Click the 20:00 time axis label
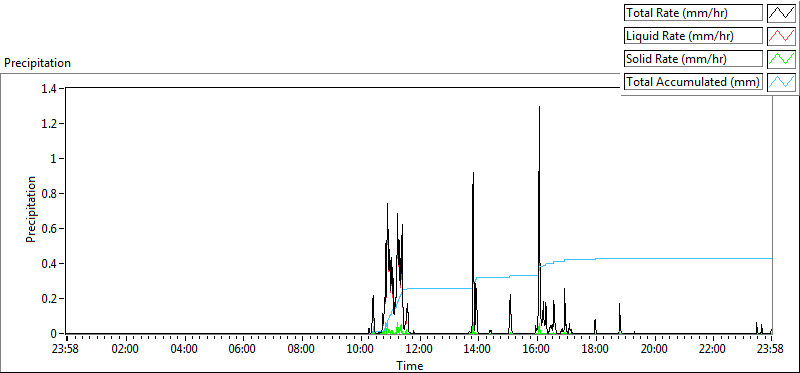The image size is (800, 373). (654, 349)
